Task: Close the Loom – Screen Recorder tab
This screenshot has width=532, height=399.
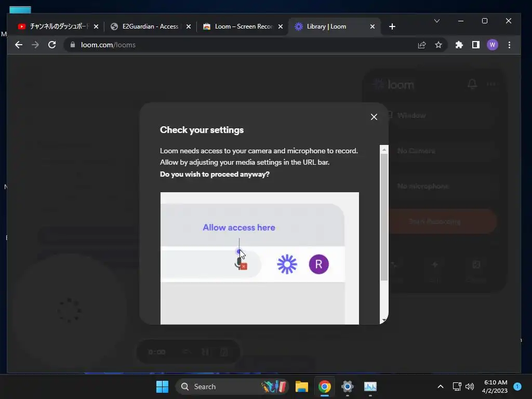Action: tap(281, 26)
